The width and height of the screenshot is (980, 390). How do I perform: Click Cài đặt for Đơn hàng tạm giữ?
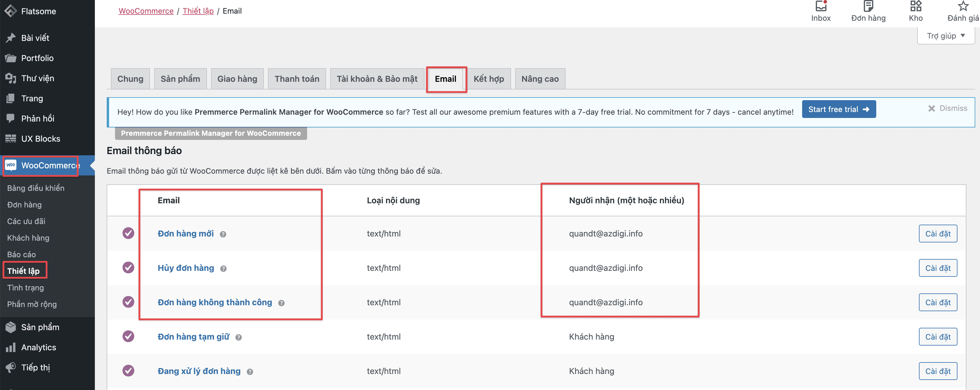(x=938, y=337)
